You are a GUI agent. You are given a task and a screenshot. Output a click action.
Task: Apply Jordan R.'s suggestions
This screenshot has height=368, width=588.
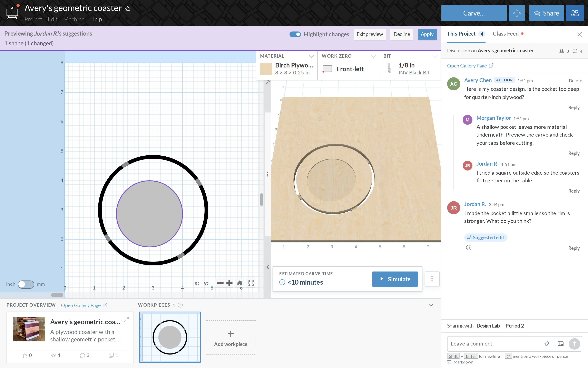427,34
